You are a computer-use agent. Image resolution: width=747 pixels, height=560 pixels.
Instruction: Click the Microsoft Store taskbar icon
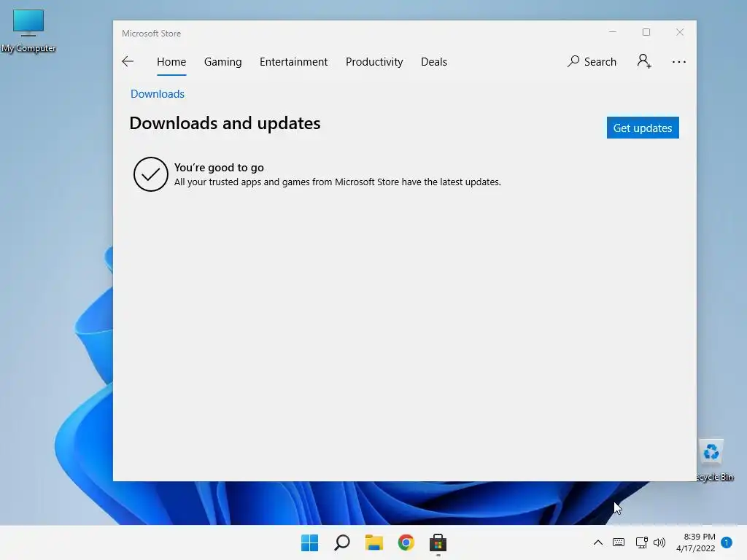point(438,542)
